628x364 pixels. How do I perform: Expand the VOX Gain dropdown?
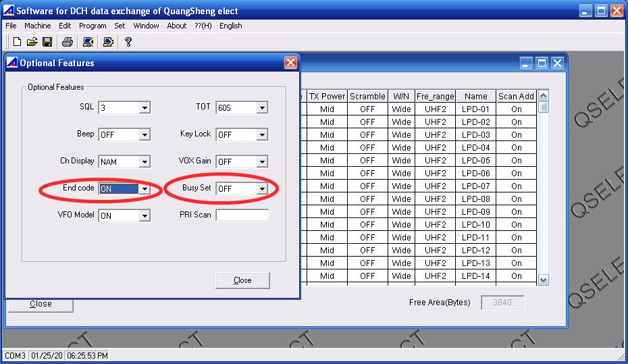click(x=262, y=162)
